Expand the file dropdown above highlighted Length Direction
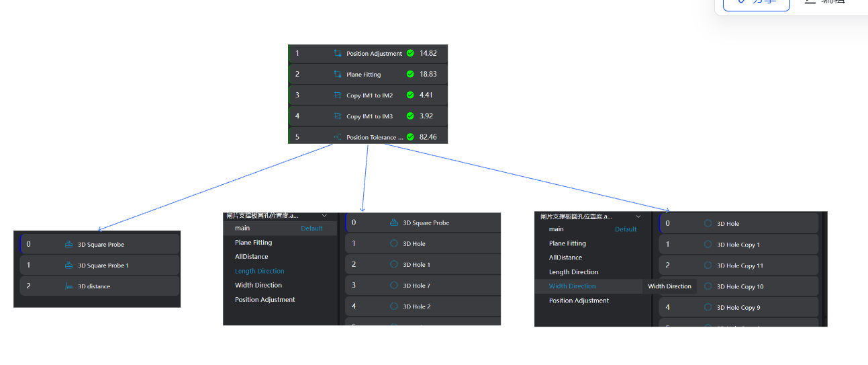This screenshot has width=868, height=365. point(325,216)
